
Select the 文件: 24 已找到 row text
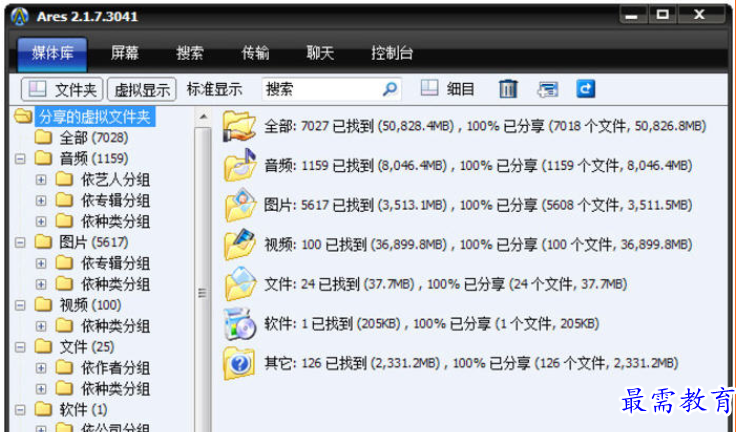click(x=445, y=284)
